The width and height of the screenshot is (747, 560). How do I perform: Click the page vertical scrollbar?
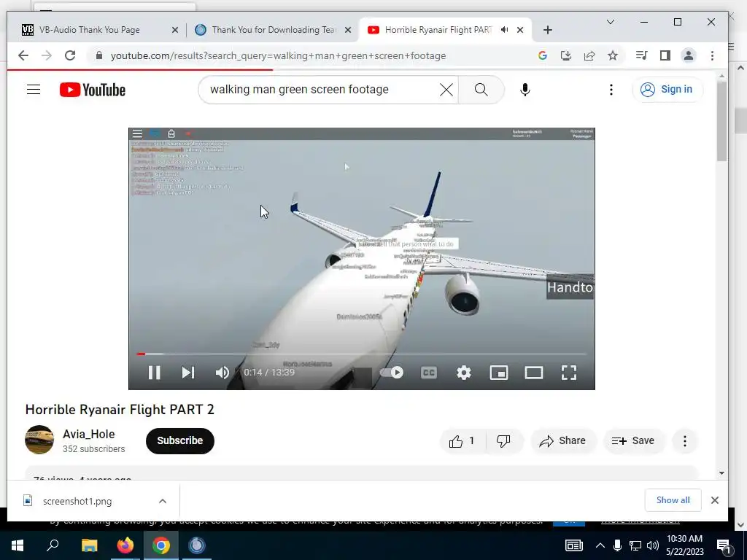(x=721, y=122)
